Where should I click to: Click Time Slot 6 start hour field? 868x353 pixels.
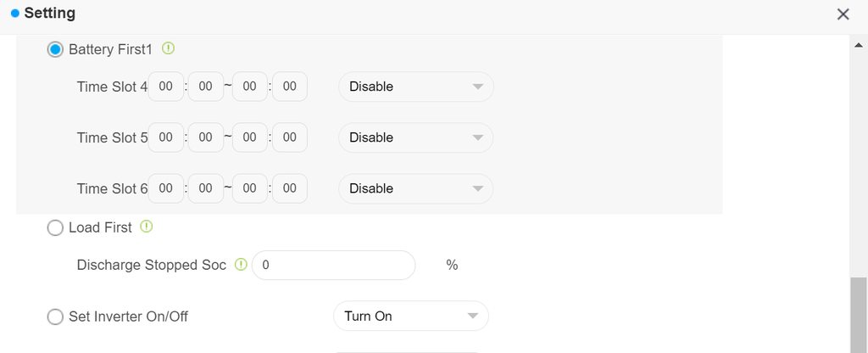[166, 188]
